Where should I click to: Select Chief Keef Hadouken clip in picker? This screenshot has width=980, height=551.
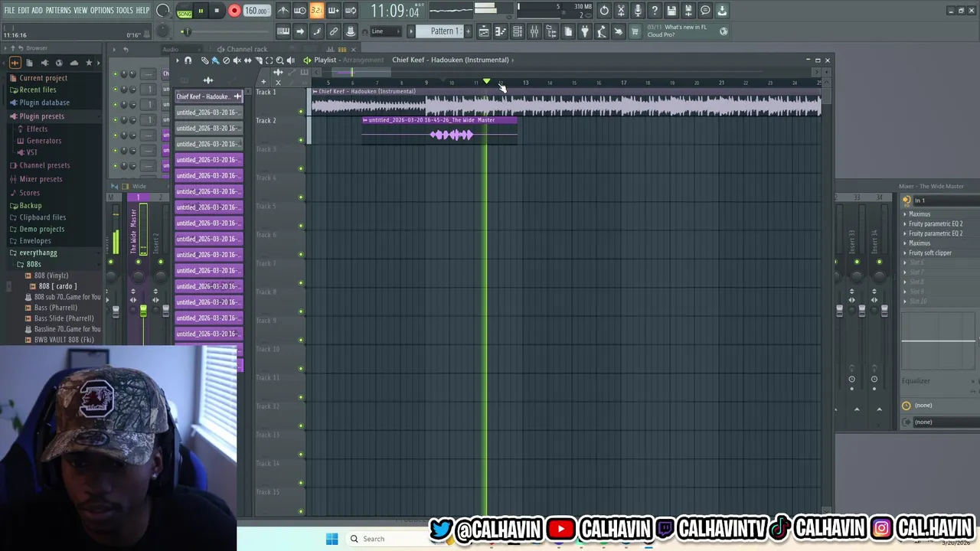pyautogui.click(x=208, y=96)
